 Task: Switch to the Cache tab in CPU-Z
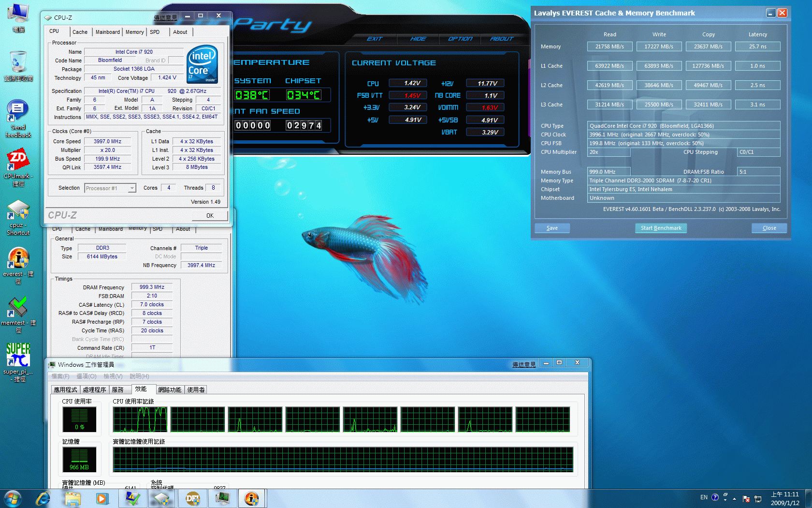point(80,32)
